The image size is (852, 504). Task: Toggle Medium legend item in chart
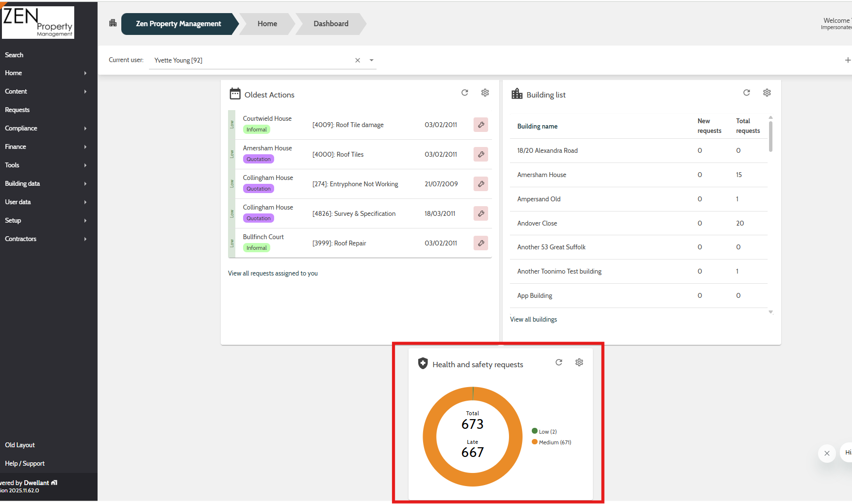click(552, 442)
